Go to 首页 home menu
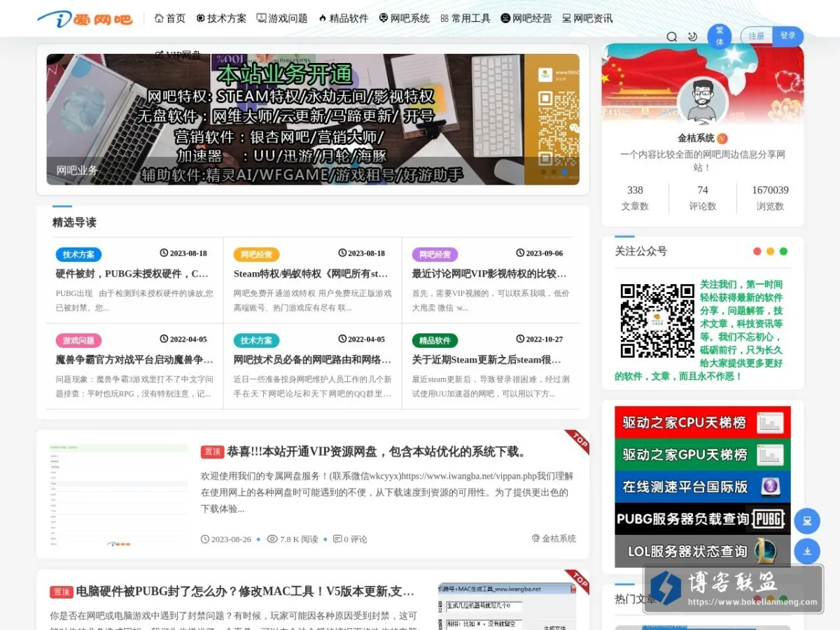This screenshot has width=840, height=630. pos(170,18)
